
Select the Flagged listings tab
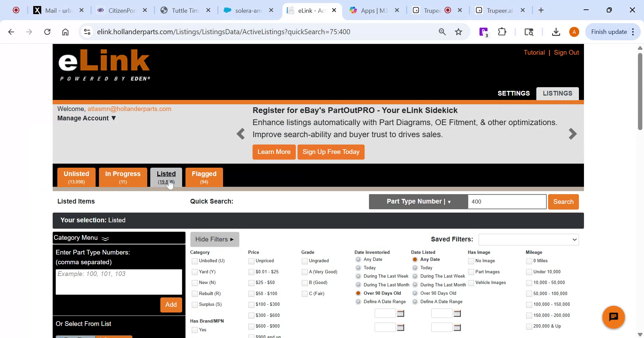(204, 177)
